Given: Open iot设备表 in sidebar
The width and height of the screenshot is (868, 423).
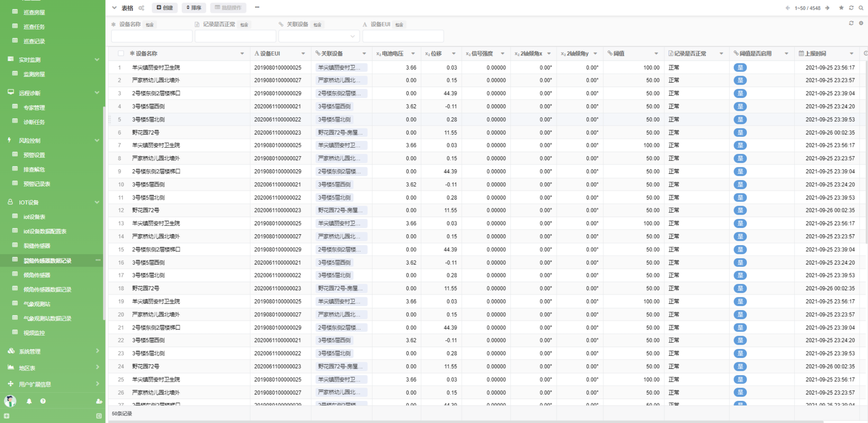Looking at the screenshot, I should click(x=34, y=217).
